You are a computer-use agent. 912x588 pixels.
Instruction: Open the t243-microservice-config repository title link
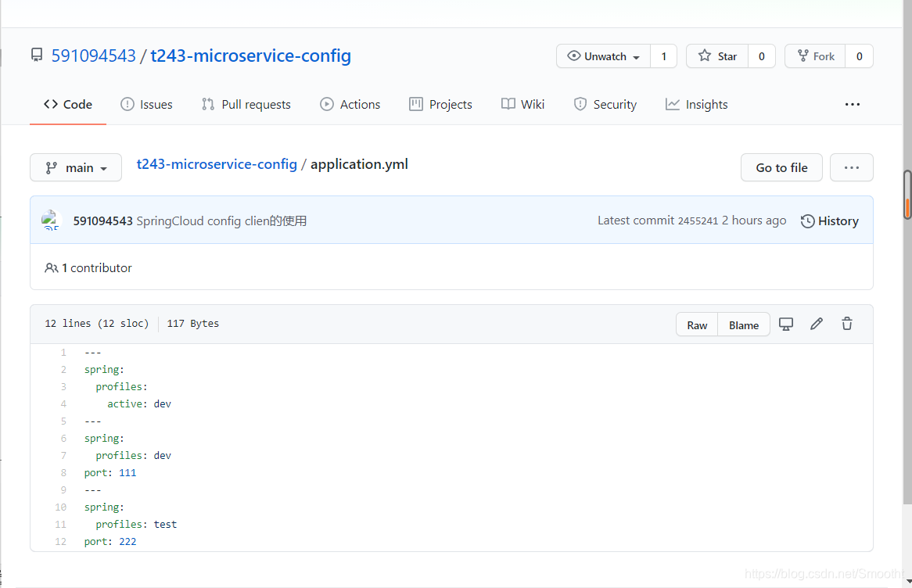pyautogui.click(x=251, y=56)
